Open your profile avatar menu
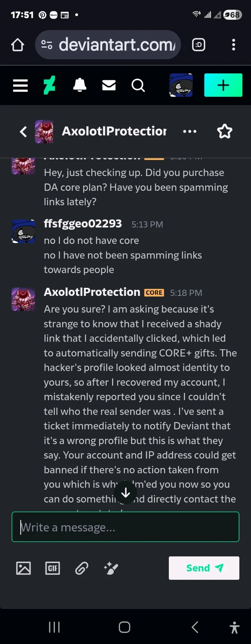The image size is (251, 644). click(181, 85)
